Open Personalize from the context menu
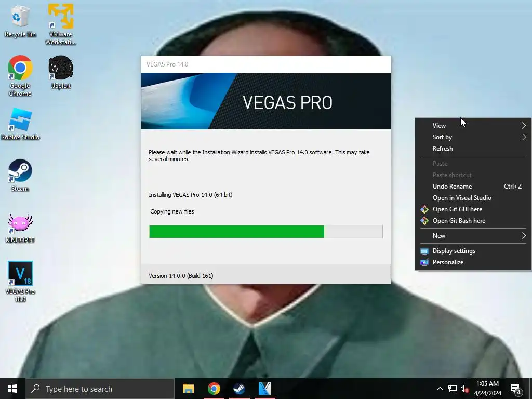Screen dimensions: 532x399 [x=473, y=262]
